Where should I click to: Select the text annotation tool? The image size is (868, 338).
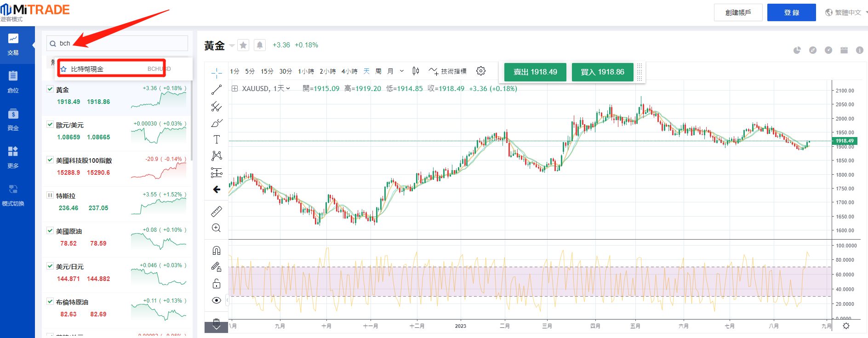pyautogui.click(x=217, y=139)
